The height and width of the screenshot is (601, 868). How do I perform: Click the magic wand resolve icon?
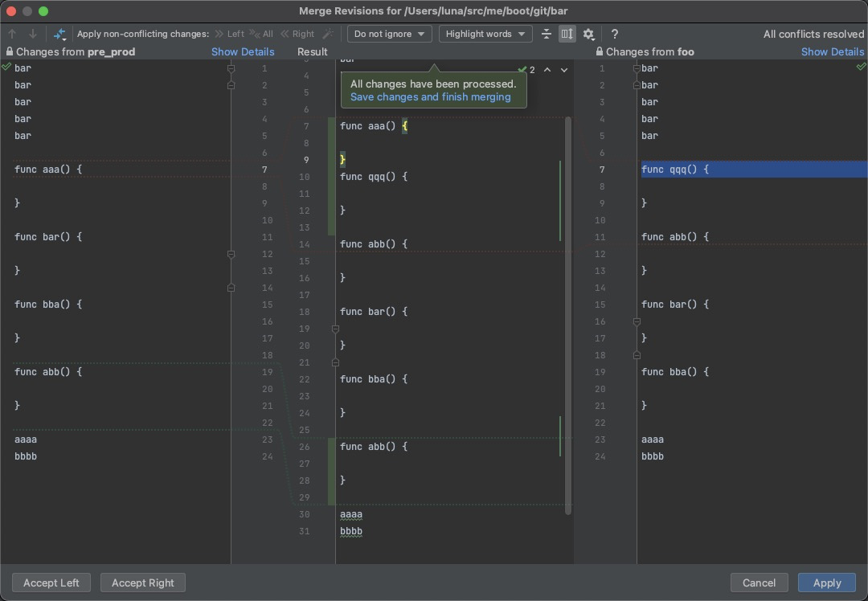pyautogui.click(x=327, y=34)
